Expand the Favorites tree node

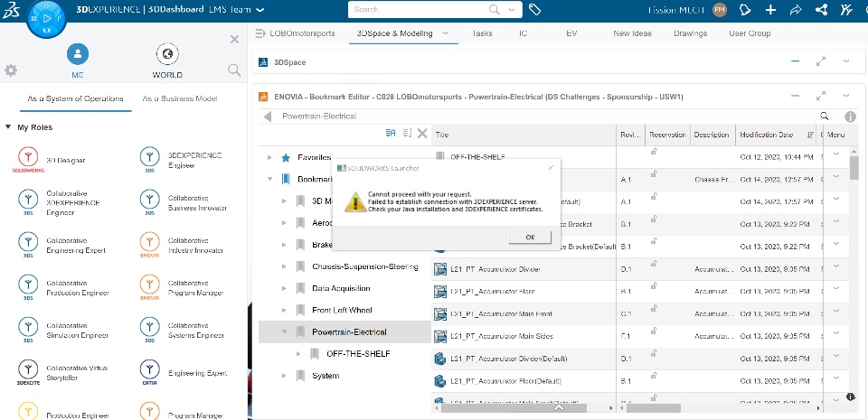[269, 157]
